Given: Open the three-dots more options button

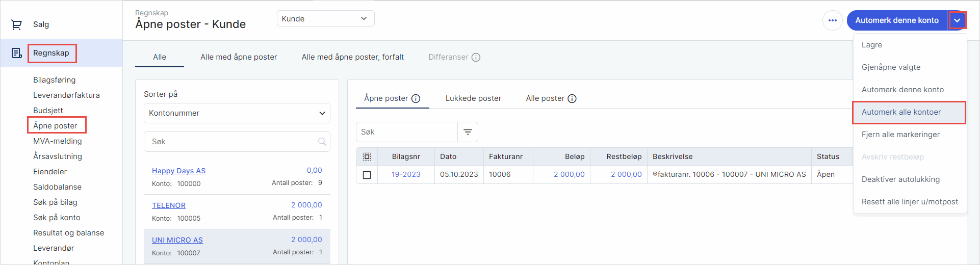Looking at the screenshot, I should 832,20.
